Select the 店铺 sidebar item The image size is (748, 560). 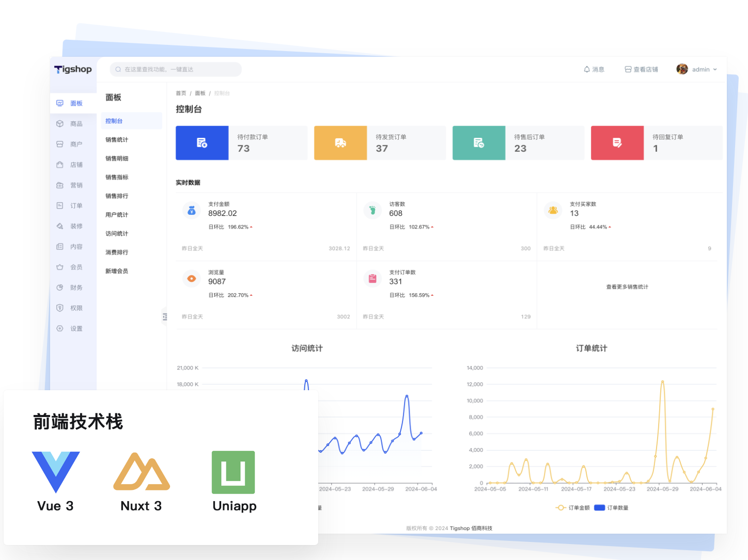coord(73,165)
